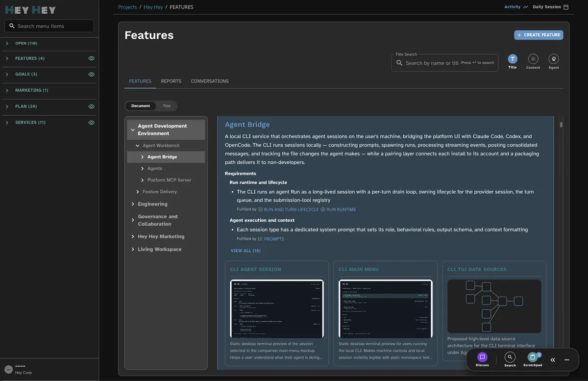Open the Discuss chat icon
This screenshot has height=381, width=588.
click(x=482, y=357)
